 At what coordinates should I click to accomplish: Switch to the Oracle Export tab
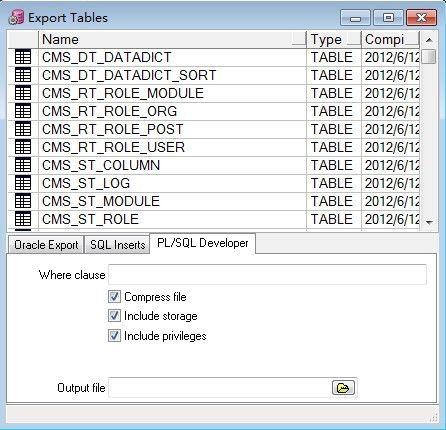pyautogui.click(x=46, y=245)
